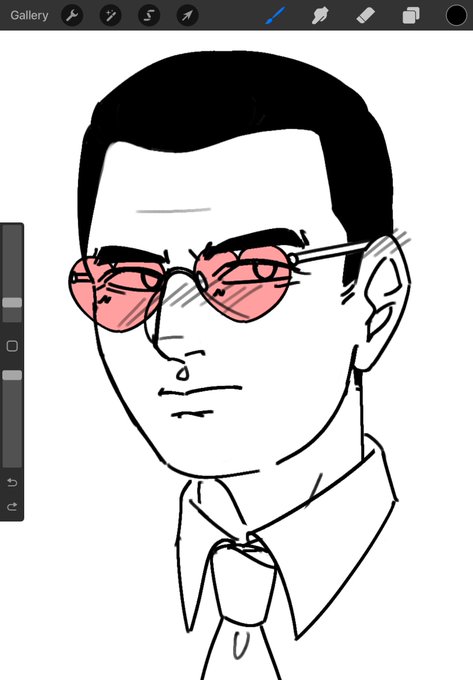473x680 pixels.
Task: Activate the Selection S-shaped tool
Action: (149, 16)
